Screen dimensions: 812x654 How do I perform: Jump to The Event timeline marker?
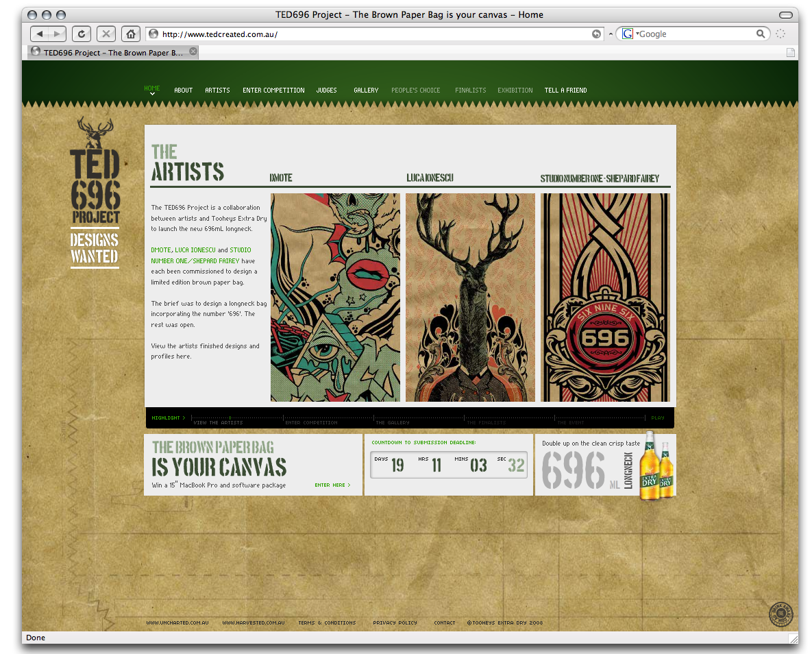(570, 422)
